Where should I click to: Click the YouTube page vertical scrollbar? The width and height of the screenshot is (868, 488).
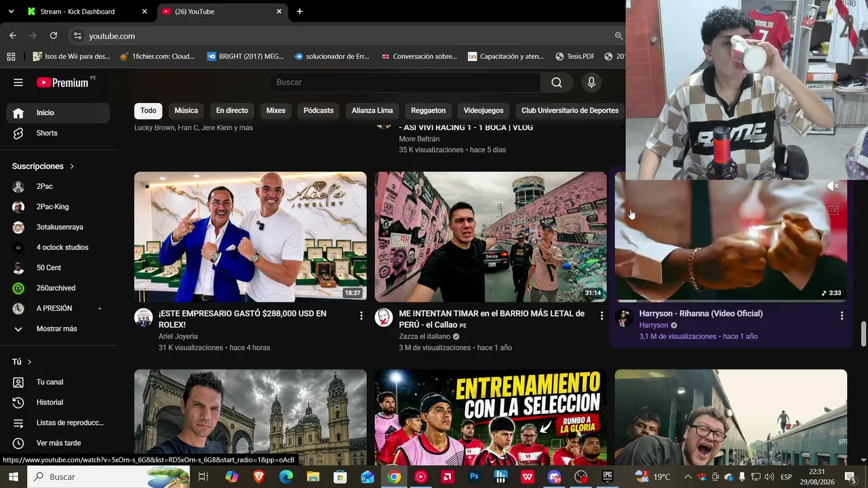863,333
